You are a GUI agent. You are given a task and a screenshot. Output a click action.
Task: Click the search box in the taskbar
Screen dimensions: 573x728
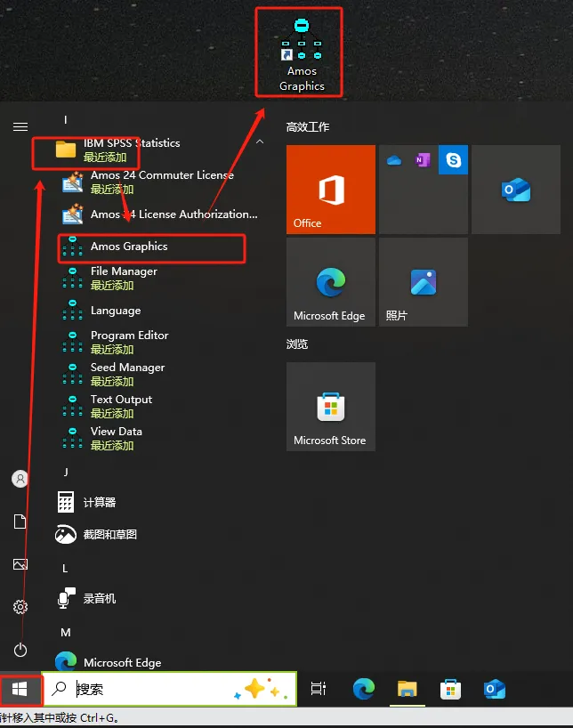coord(169,689)
